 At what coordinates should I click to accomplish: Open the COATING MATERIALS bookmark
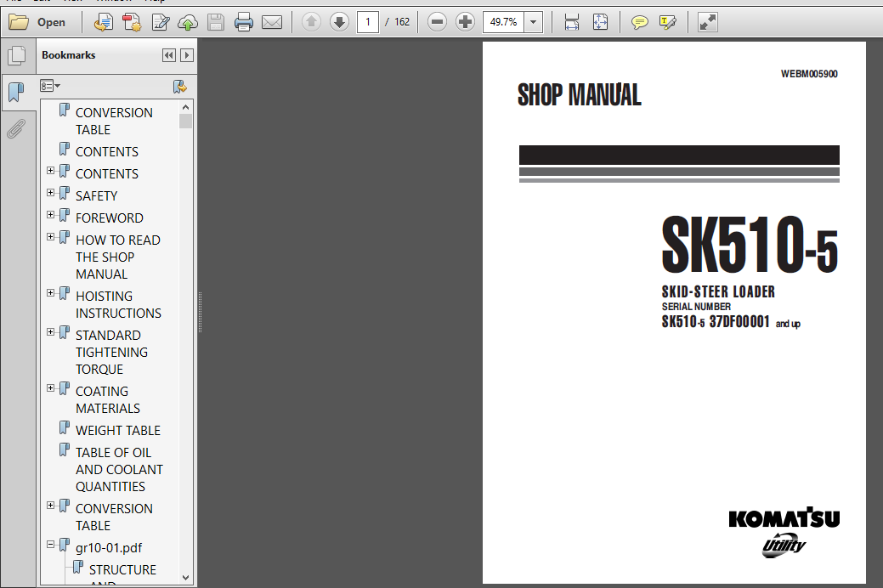(x=108, y=400)
